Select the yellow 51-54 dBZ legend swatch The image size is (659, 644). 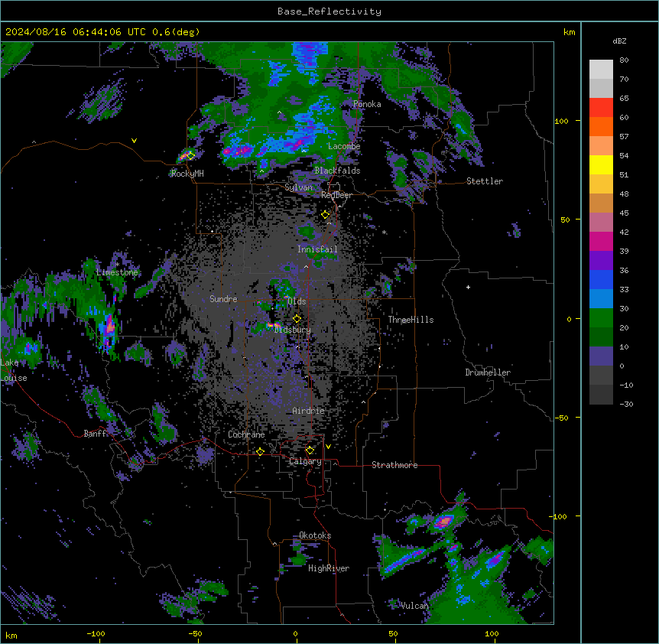coord(601,164)
